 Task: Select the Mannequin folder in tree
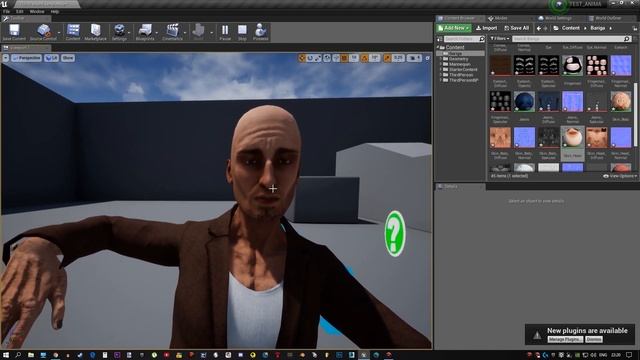pyautogui.click(x=459, y=64)
